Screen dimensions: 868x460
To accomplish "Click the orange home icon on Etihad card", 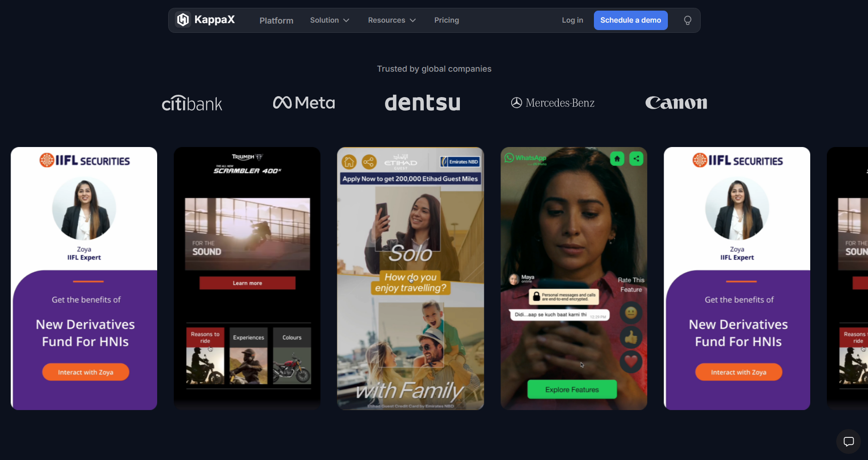I will tap(349, 162).
